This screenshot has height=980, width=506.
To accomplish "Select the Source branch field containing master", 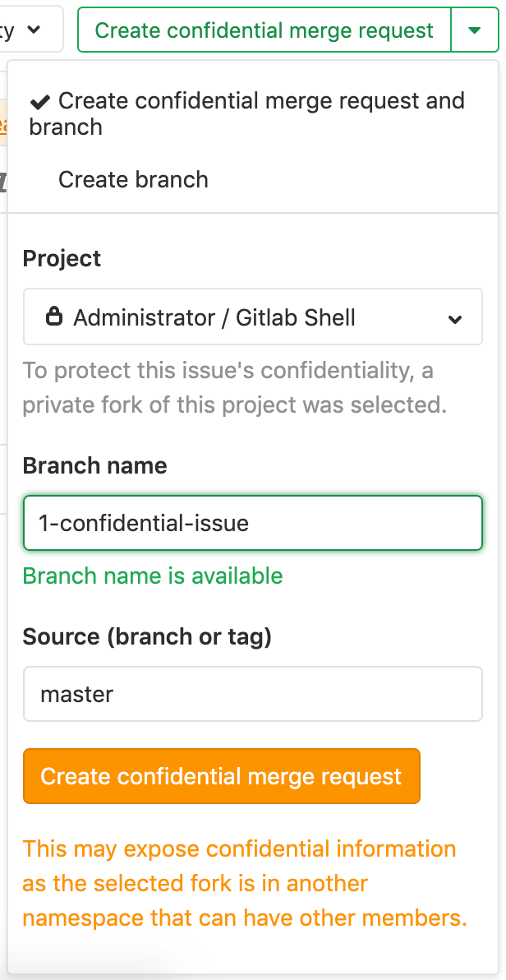I will [253, 694].
